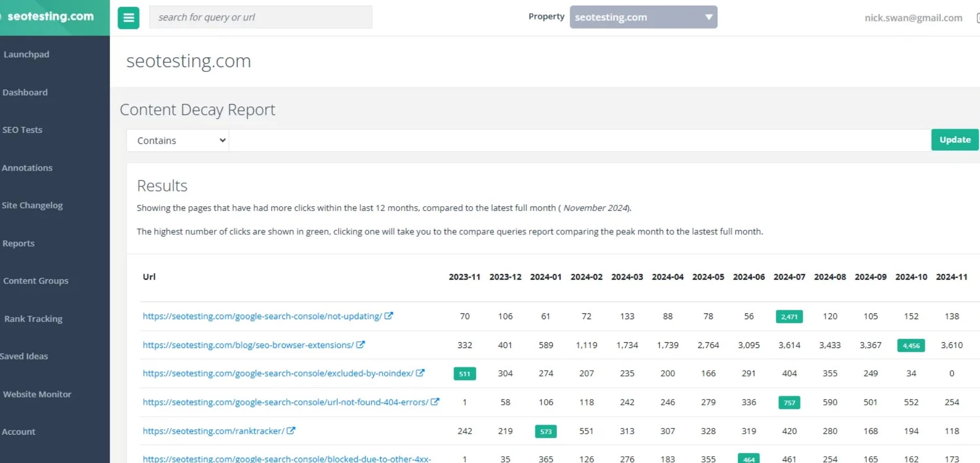
Task: Open Website Monitor in sidebar
Action: [x=37, y=394]
